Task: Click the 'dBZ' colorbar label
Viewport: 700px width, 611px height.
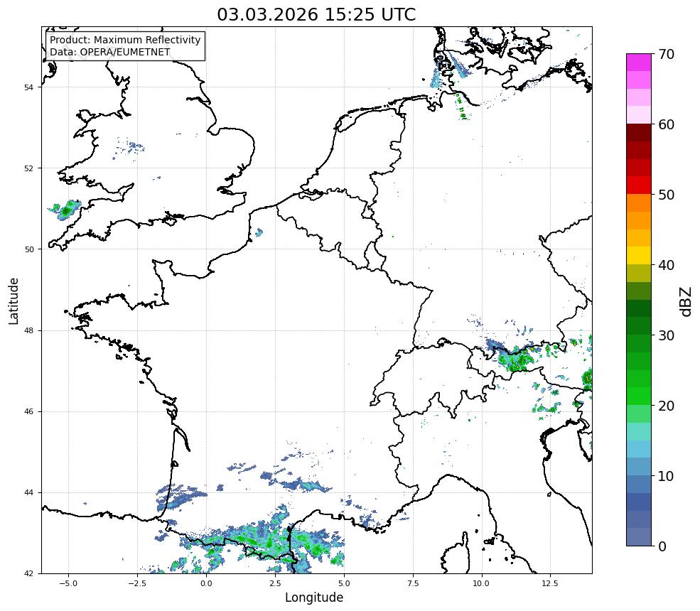Action: point(686,302)
